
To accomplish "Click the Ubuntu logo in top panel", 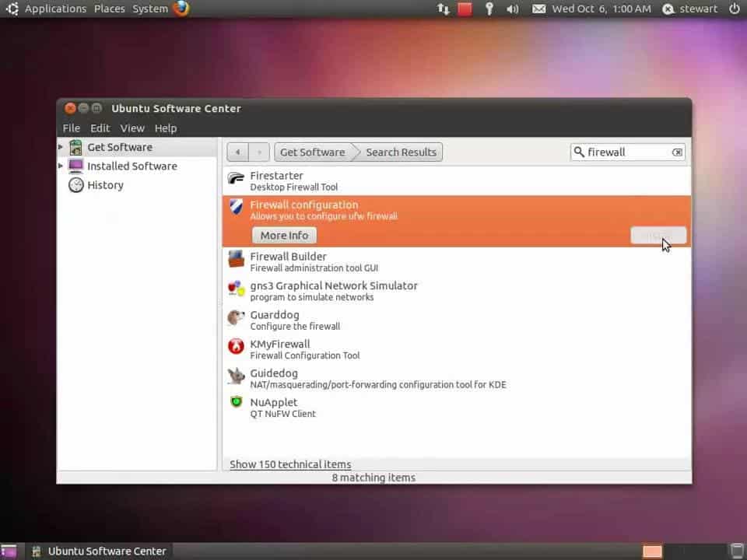I will (12, 9).
